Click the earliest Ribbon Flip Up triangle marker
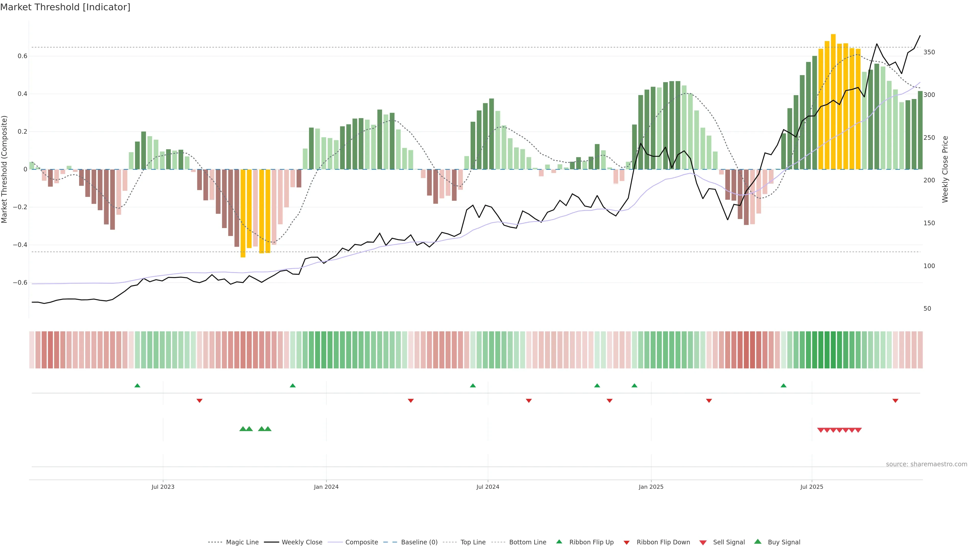The width and height of the screenshot is (980, 551). 137,386
